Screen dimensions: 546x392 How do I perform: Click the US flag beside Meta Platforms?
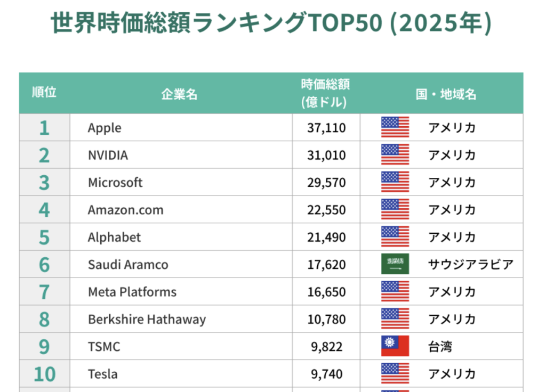click(395, 291)
